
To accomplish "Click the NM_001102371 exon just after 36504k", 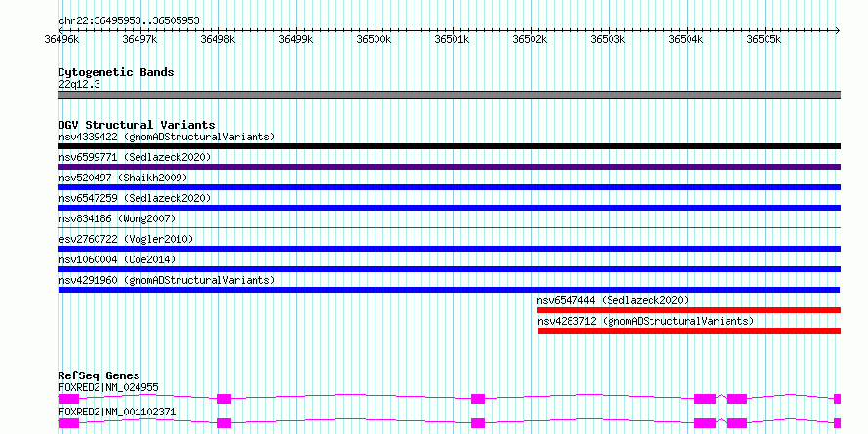I will (705, 423).
